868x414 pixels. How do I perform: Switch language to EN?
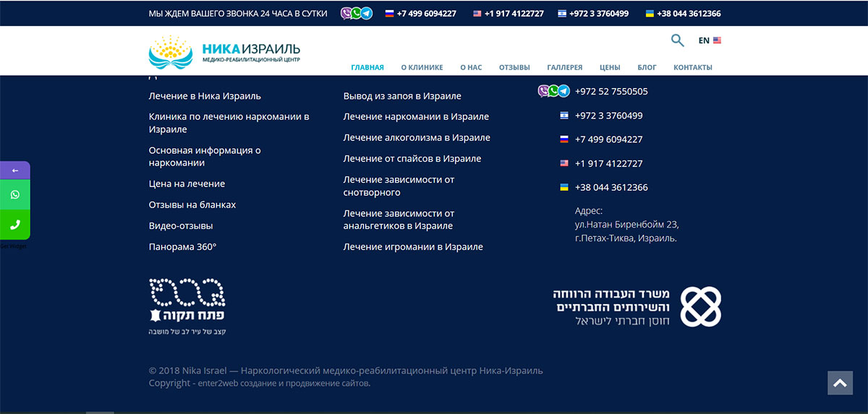point(709,40)
